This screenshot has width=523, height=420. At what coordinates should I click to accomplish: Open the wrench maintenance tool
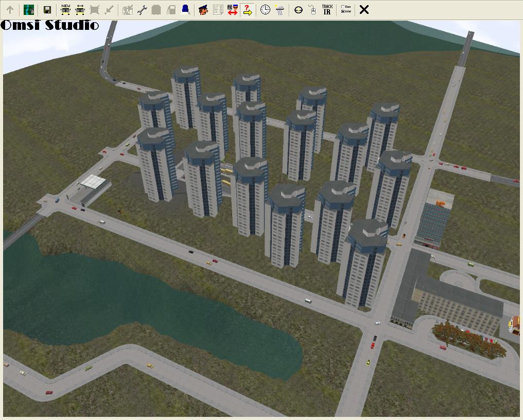pyautogui.click(x=142, y=10)
